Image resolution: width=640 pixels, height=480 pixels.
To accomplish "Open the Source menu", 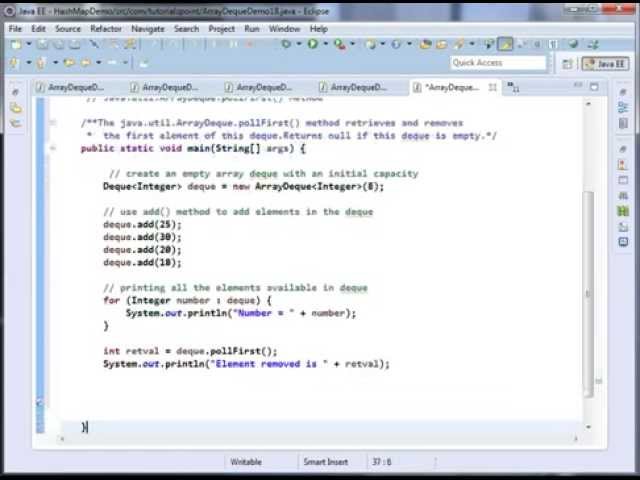I will tap(68, 29).
